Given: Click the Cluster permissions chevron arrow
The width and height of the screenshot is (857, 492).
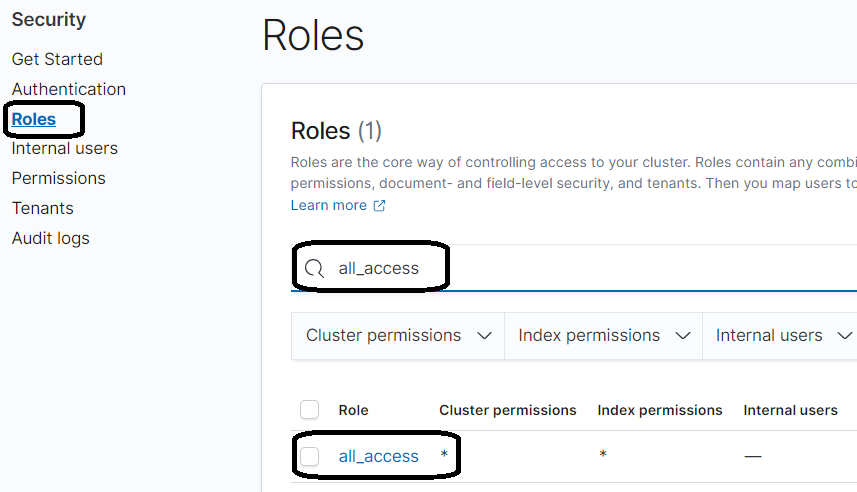Looking at the screenshot, I should (x=484, y=336).
